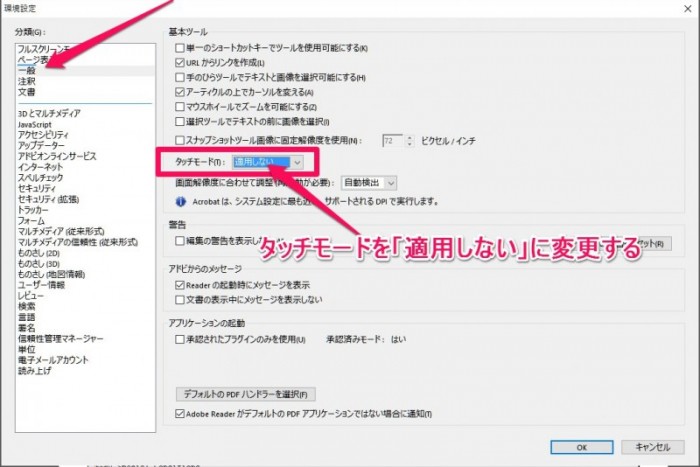Enable 単一のショートカットキーでツールを使用可能にする checkbox
This screenshot has height=467, width=700.
pyautogui.click(x=180, y=48)
